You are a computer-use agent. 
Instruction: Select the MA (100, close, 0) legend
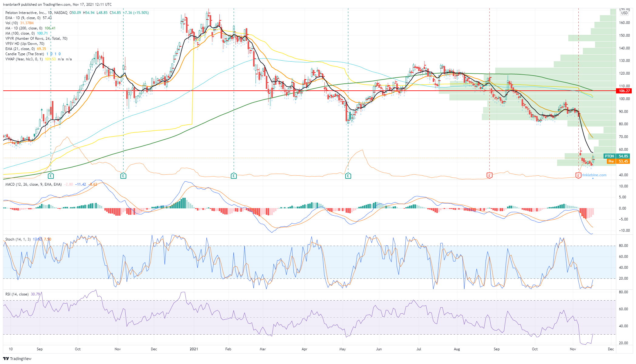[26, 33]
